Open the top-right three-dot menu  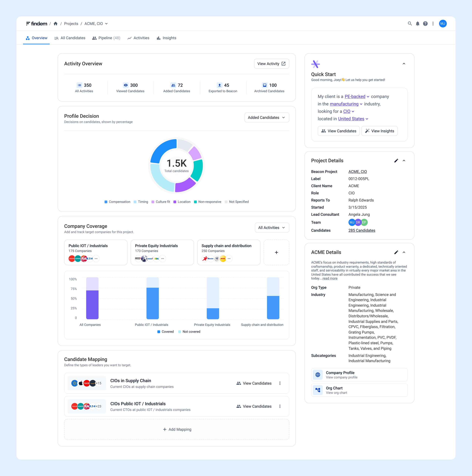pyautogui.click(x=433, y=24)
